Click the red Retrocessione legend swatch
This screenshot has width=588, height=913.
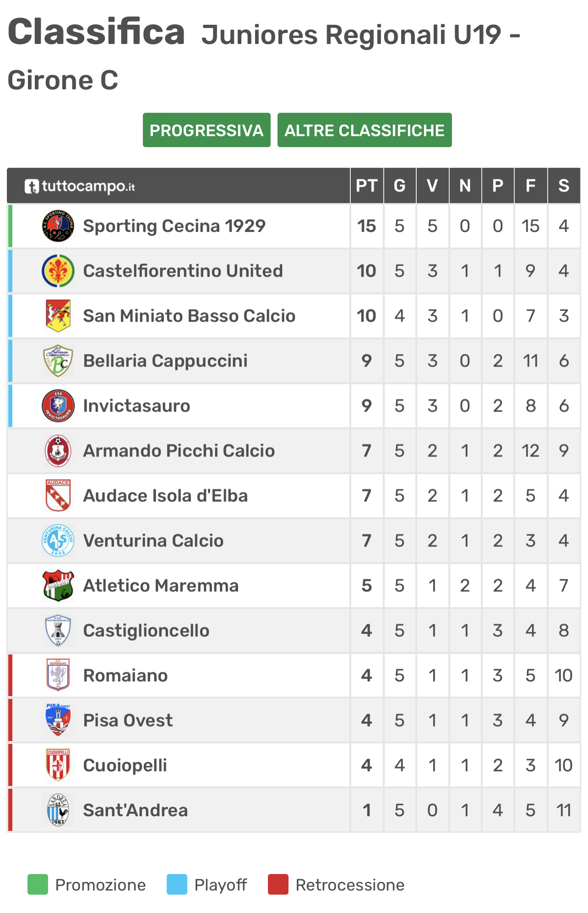click(278, 885)
